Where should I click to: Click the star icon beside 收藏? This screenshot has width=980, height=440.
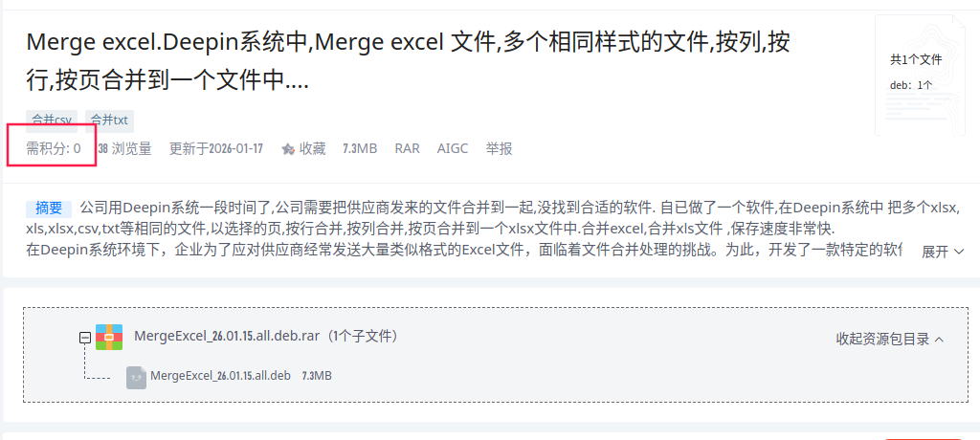pyautogui.click(x=287, y=149)
